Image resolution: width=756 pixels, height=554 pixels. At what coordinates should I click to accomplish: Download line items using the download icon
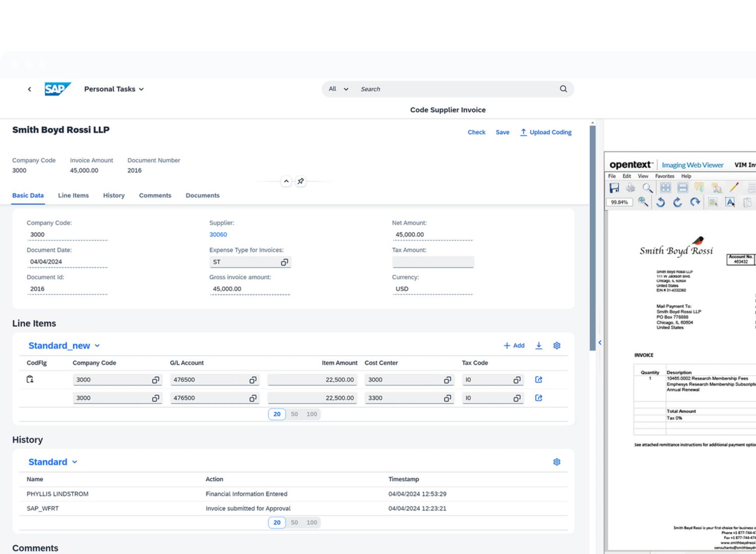click(539, 345)
